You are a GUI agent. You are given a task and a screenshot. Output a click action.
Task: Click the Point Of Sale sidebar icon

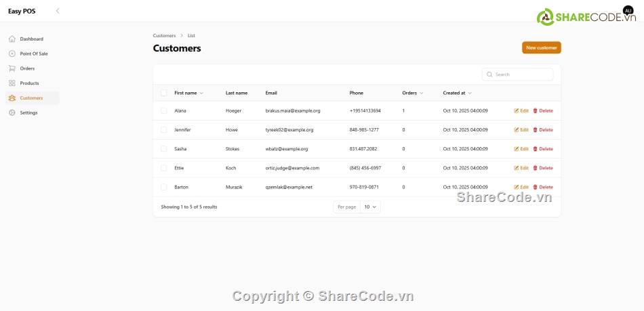click(12, 54)
